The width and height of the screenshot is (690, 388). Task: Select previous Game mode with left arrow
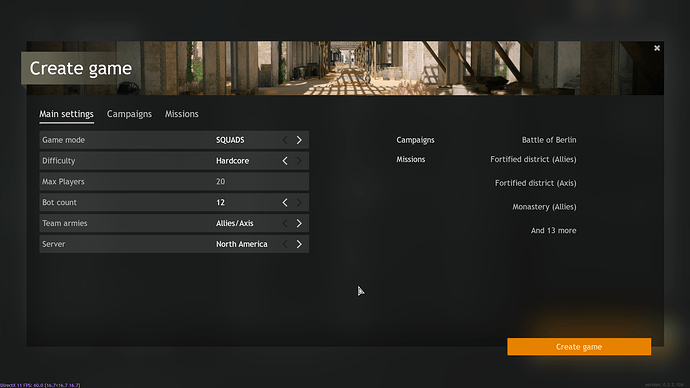pyautogui.click(x=285, y=140)
